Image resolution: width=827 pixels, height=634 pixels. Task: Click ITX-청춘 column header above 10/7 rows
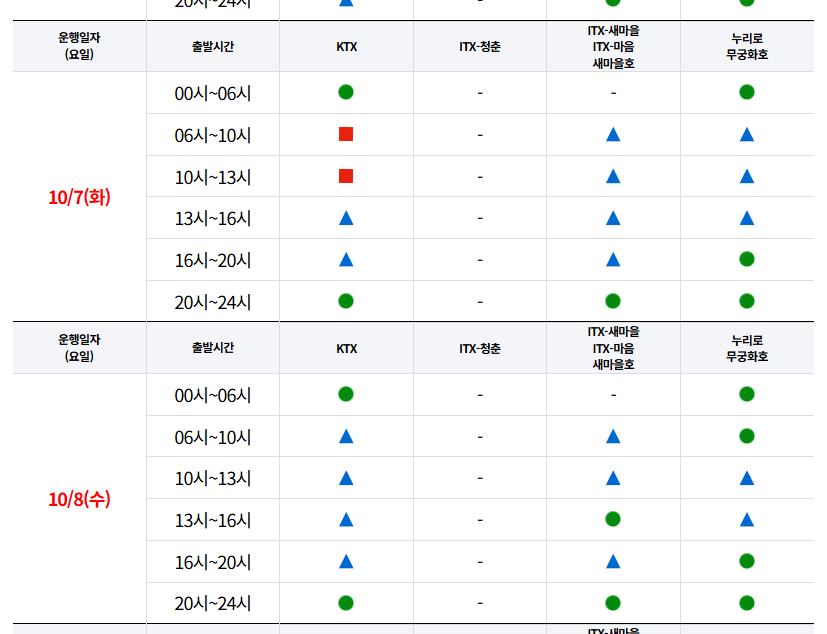(479, 47)
